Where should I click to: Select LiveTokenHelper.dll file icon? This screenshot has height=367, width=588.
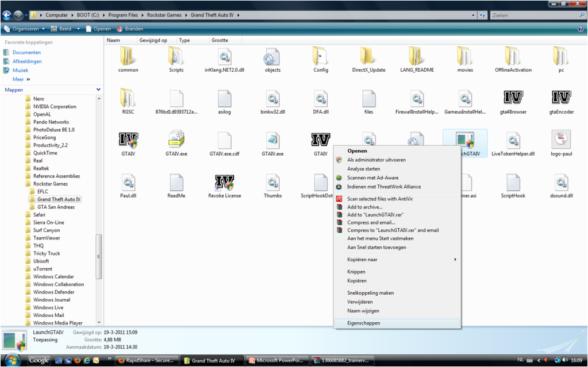(x=513, y=140)
